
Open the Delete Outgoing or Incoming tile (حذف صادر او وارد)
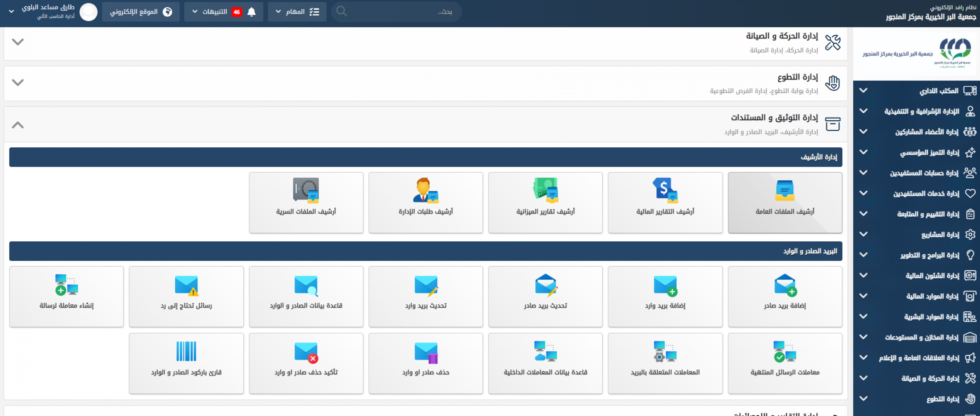(x=425, y=363)
